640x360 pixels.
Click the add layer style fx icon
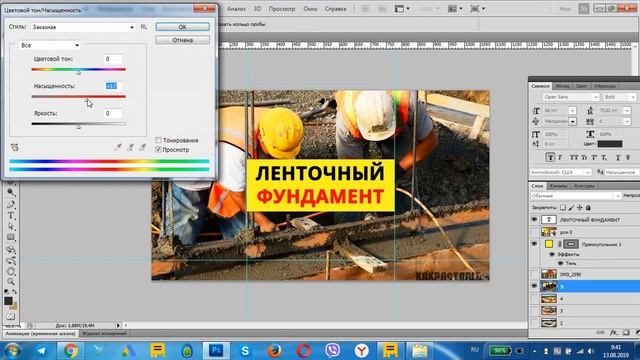point(613,333)
